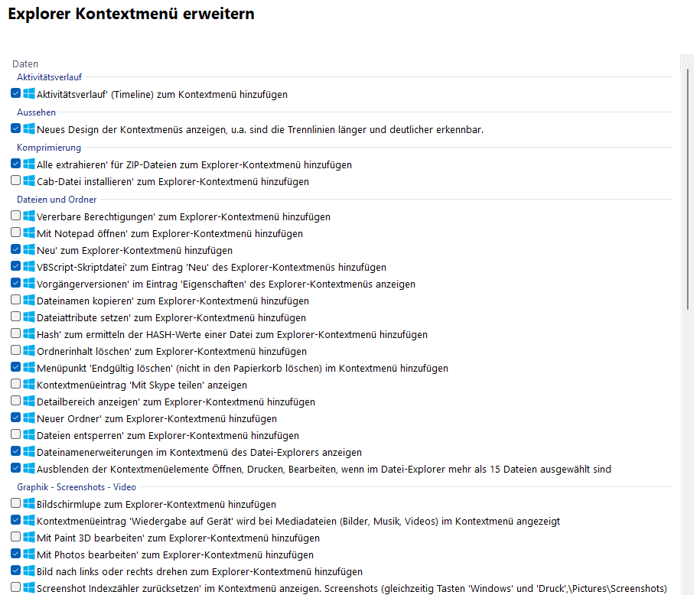Screen dimensions: 700x595
Task: Enable 'Vererbare Berechtigungen' checkbox
Action: (16, 216)
